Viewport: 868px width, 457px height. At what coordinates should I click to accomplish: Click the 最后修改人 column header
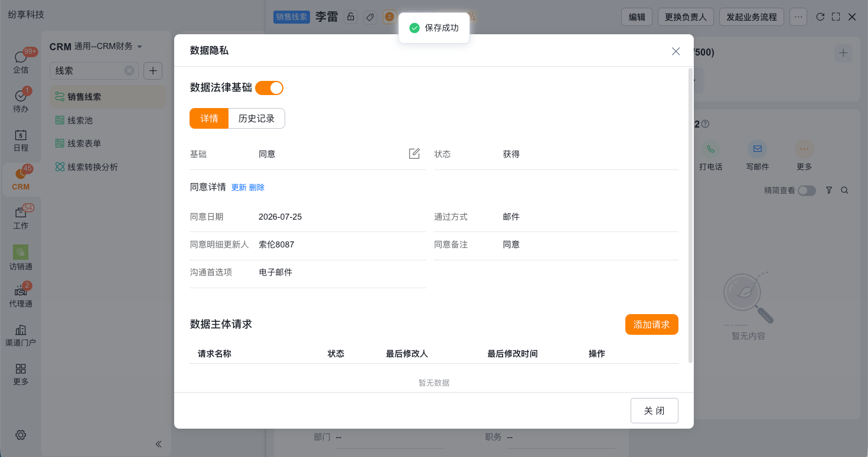point(407,354)
